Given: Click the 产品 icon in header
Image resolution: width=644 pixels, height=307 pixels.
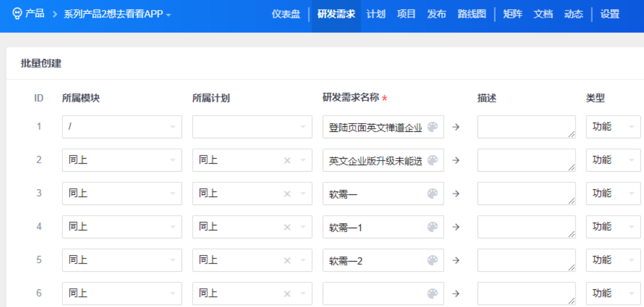Looking at the screenshot, I should [17, 14].
